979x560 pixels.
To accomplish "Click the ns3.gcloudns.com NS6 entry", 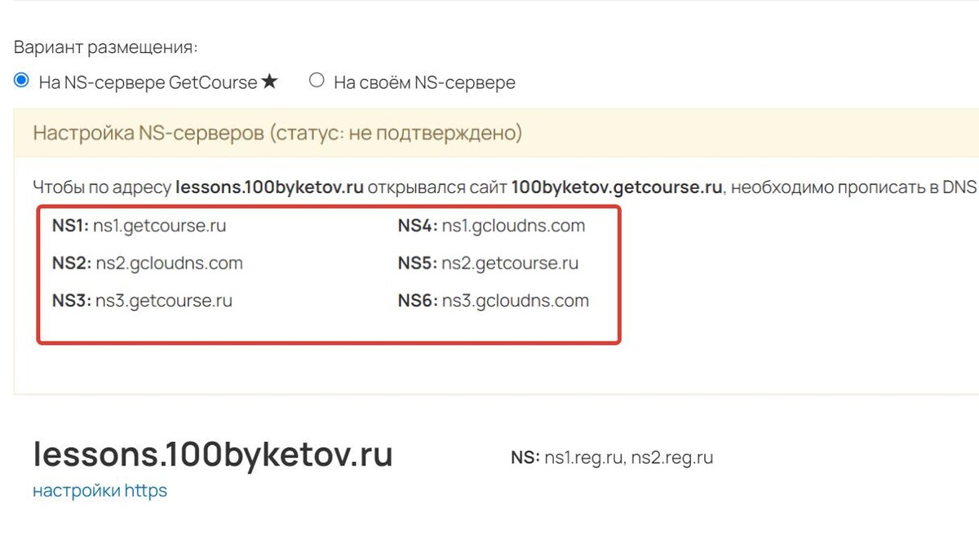I will [x=494, y=301].
